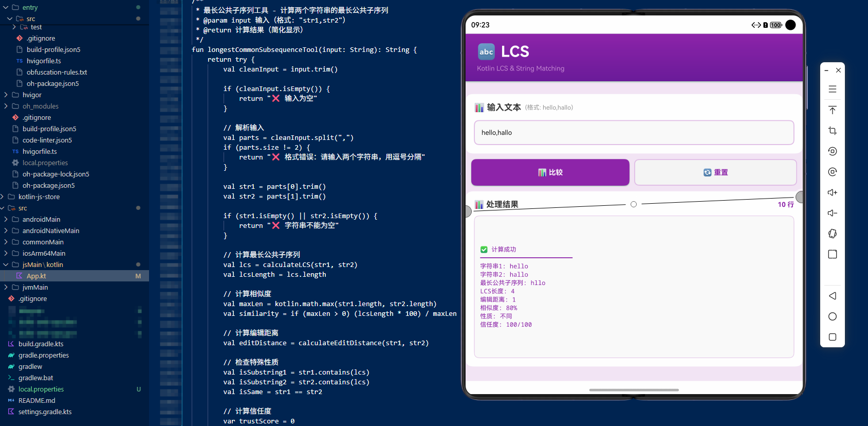This screenshot has width=868, height=426.
Task: Tap the emulator back triangle button
Action: pos(833,296)
